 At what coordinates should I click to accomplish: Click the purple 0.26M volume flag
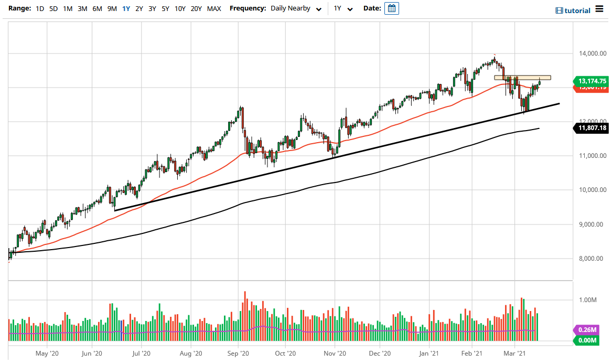588,329
